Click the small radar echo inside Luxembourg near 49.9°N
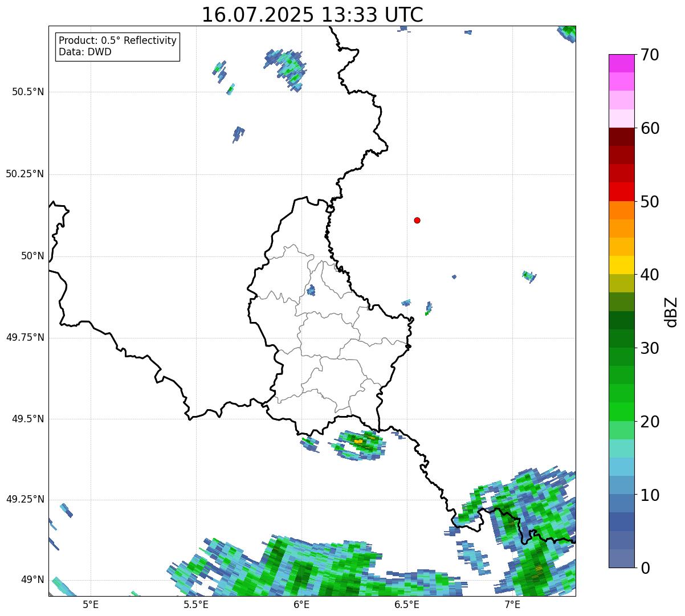This screenshot has width=685, height=616. (311, 291)
